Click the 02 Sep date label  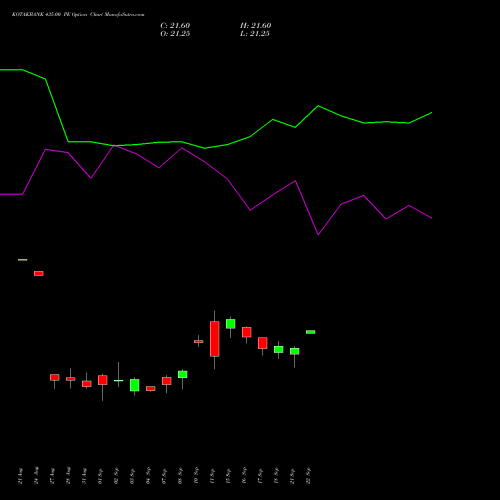[116, 476]
